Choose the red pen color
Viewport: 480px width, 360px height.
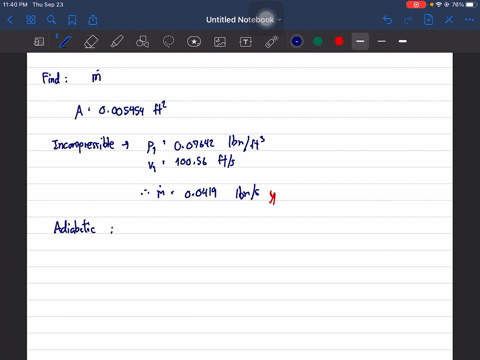click(x=339, y=41)
